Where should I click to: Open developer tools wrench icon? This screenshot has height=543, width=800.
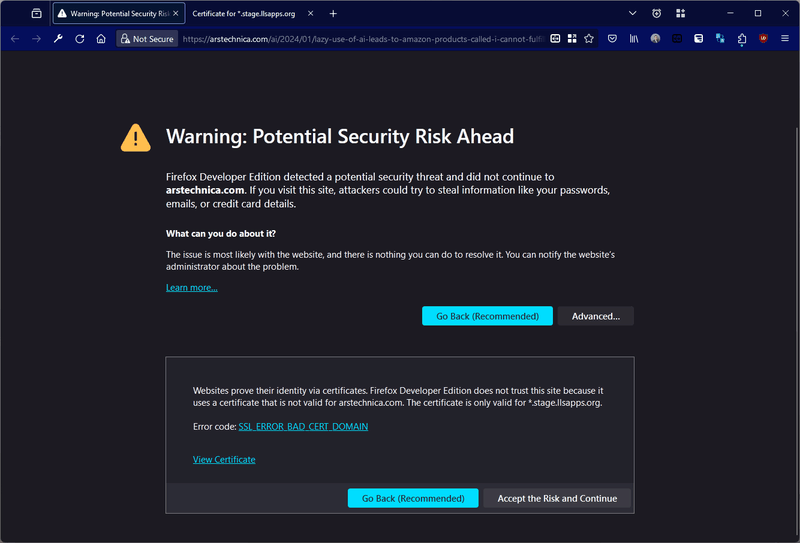pyautogui.click(x=58, y=39)
